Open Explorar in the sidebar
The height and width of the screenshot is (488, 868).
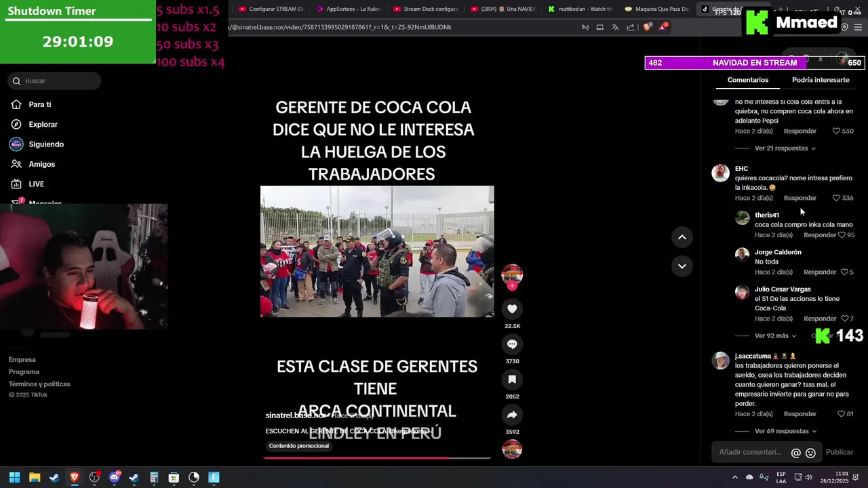(x=43, y=125)
